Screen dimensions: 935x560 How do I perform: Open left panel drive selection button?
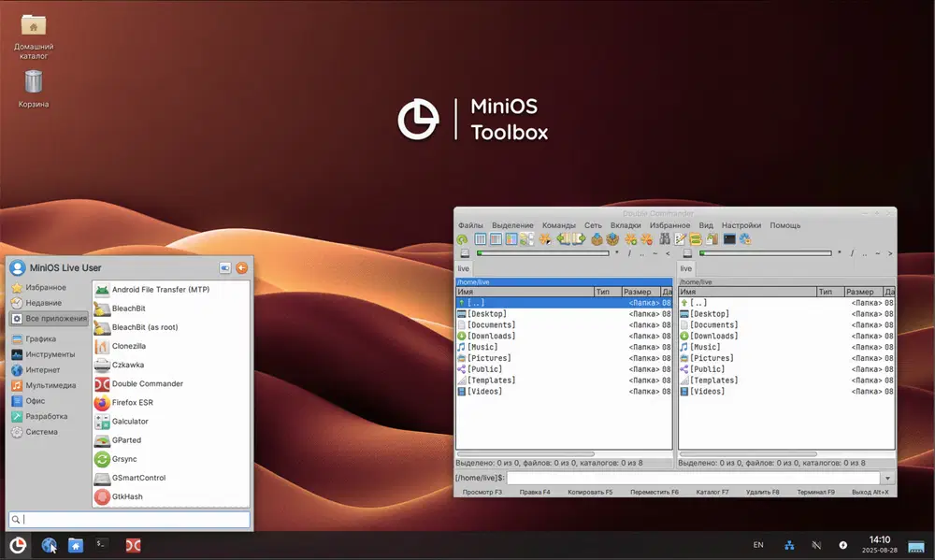464,253
